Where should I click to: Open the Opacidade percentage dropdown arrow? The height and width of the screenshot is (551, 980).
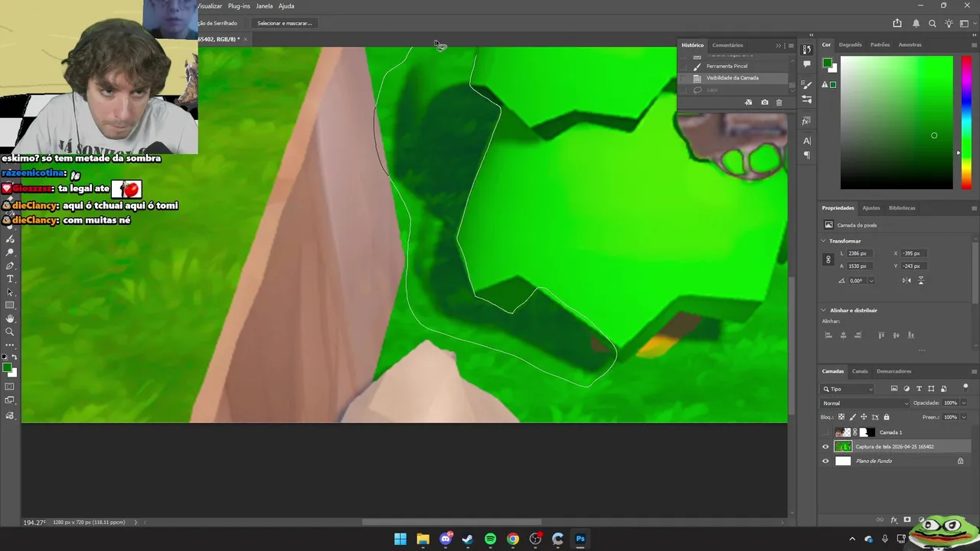(x=964, y=403)
